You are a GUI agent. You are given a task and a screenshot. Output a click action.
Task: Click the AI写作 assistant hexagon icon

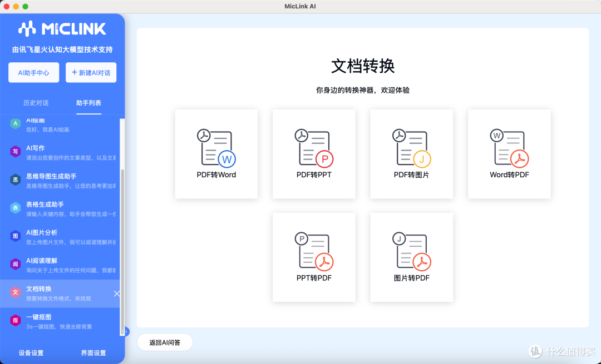(x=16, y=152)
